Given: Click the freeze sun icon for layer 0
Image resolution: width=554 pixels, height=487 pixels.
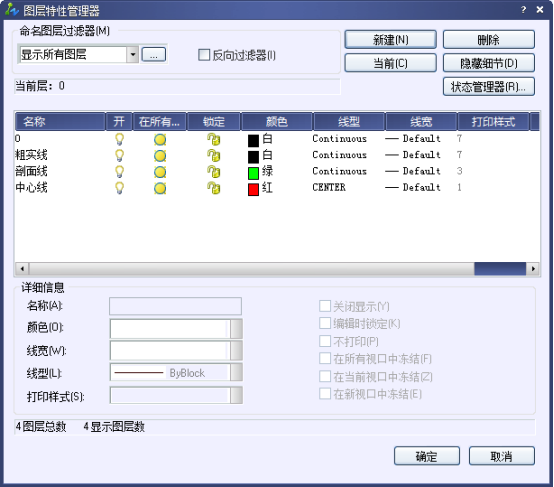Looking at the screenshot, I should [160, 140].
